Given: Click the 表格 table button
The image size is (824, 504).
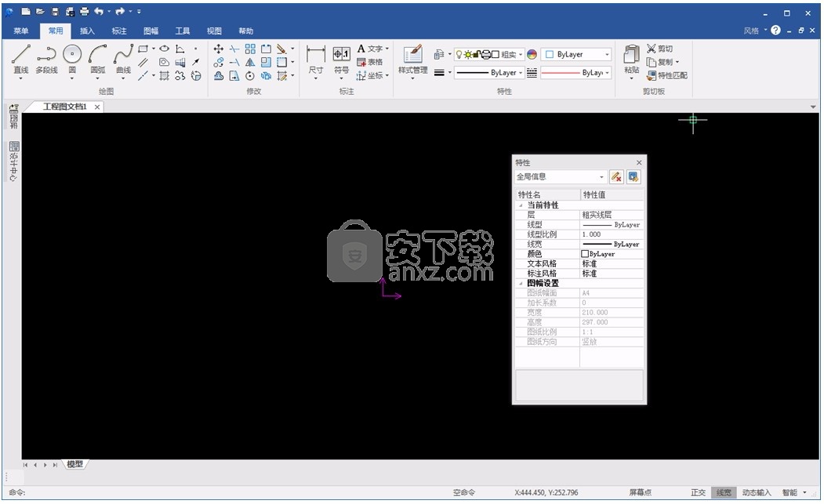Looking at the screenshot, I should tap(370, 63).
